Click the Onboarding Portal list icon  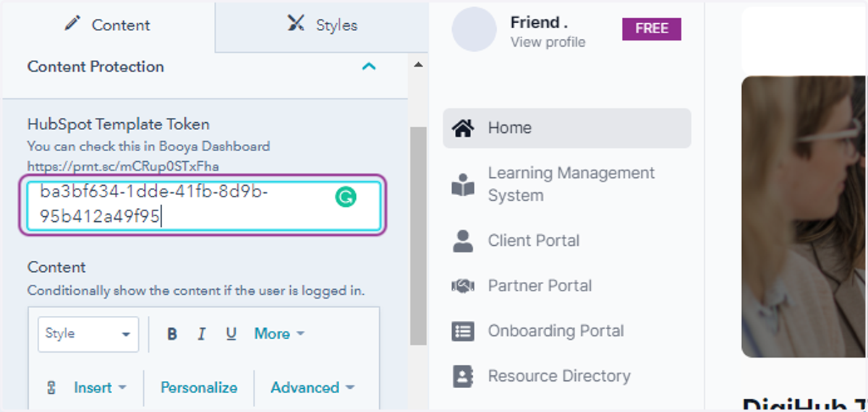[x=463, y=331]
